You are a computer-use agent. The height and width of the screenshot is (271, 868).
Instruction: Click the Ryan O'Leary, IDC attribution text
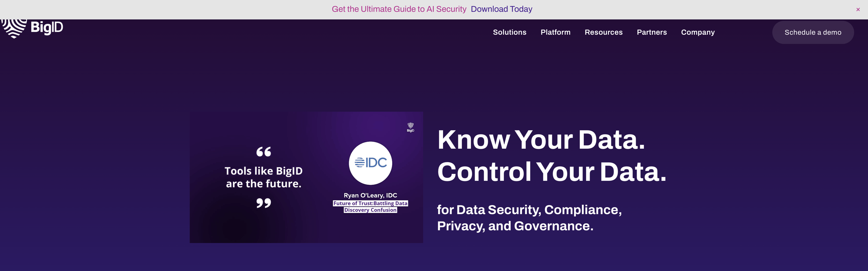(x=370, y=195)
